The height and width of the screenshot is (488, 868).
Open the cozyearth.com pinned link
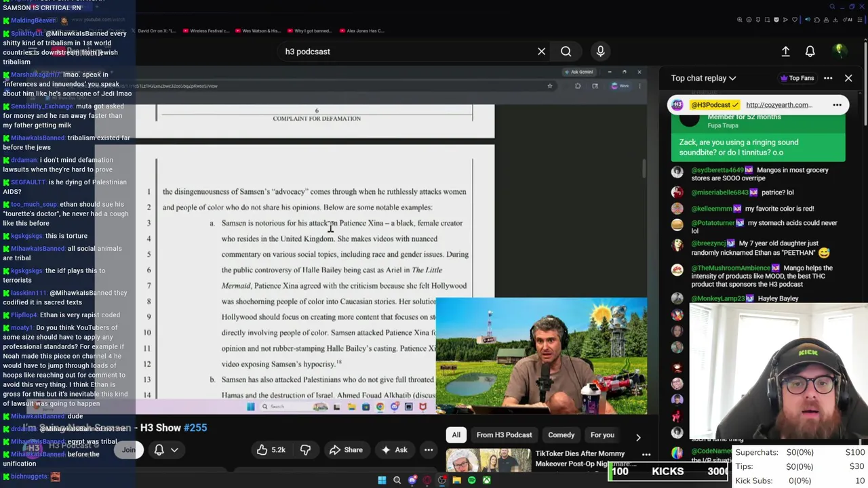click(x=778, y=105)
